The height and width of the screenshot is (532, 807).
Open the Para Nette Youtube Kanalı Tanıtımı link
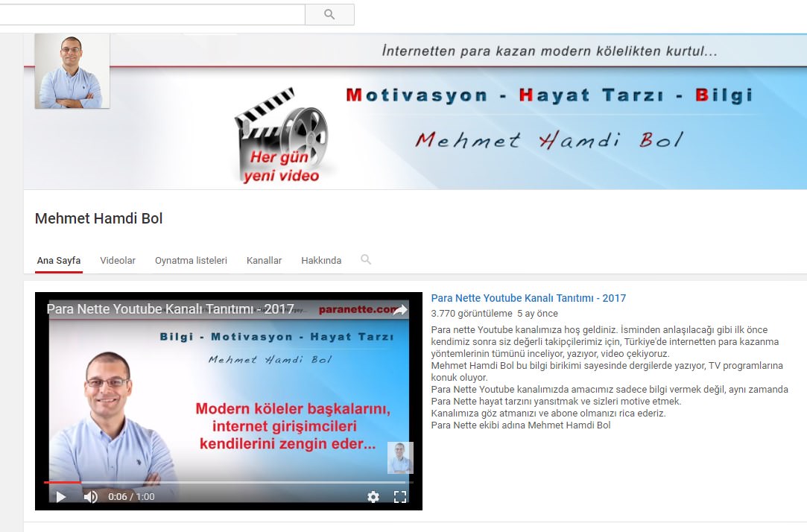pyautogui.click(x=528, y=298)
